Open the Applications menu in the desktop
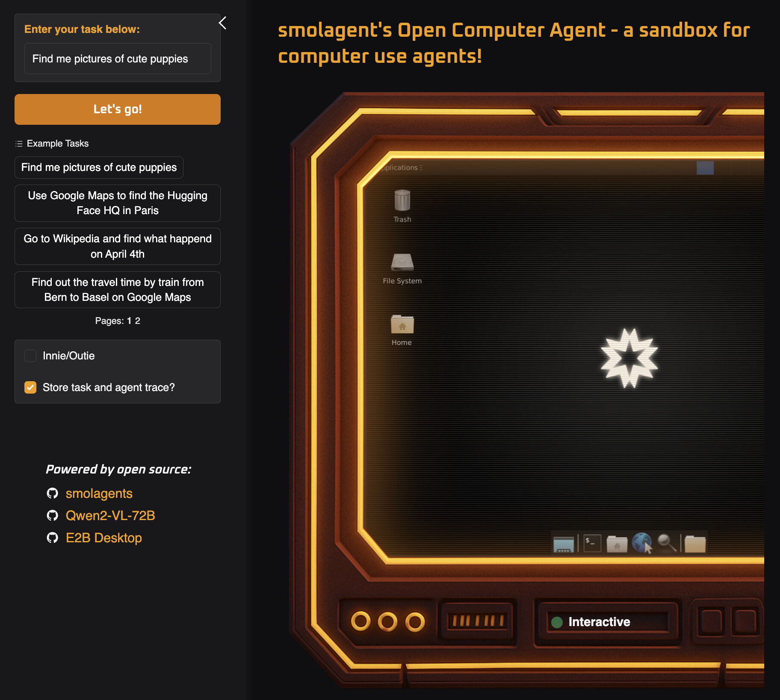Viewport: 780px width, 700px height. tap(400, 168)
